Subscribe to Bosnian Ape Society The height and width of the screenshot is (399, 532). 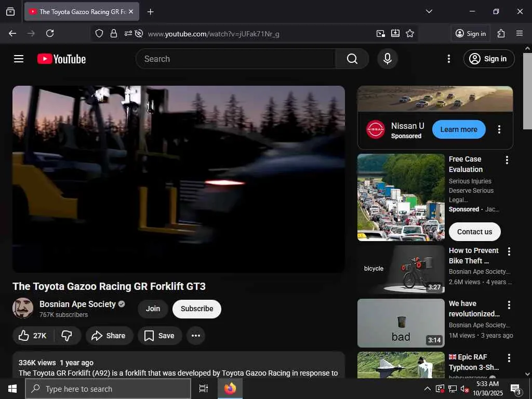(x=197, y=309)
